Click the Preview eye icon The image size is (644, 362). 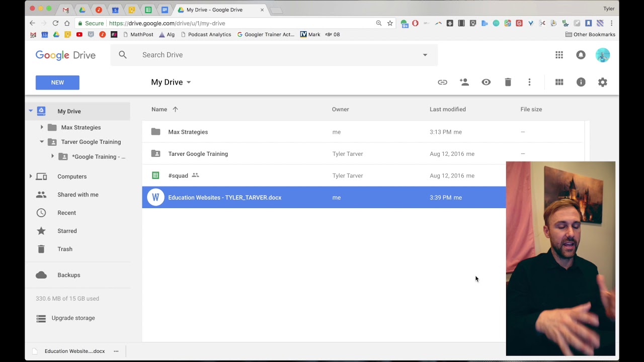pos(486,82)
